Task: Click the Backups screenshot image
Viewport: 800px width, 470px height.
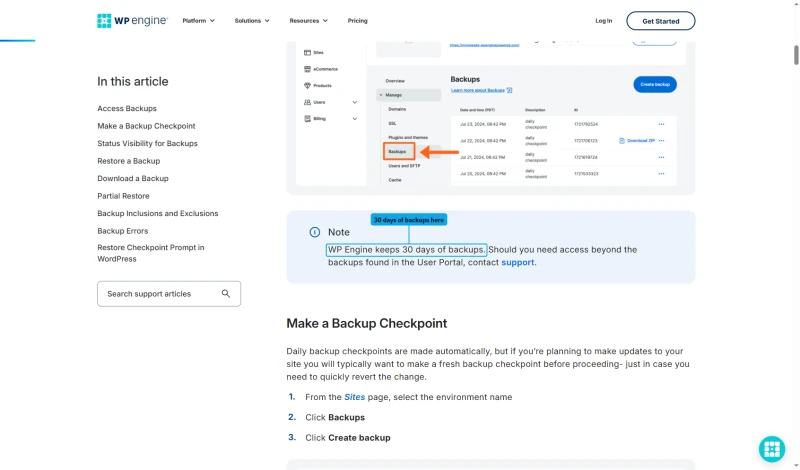Action: click(491, 117)
